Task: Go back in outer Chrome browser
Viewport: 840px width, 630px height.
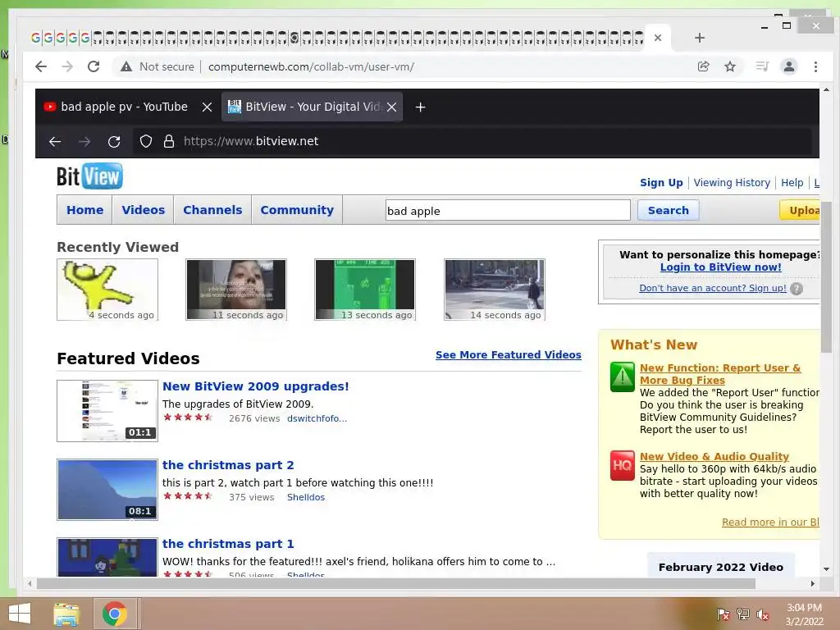Action: tap(41, 66)
